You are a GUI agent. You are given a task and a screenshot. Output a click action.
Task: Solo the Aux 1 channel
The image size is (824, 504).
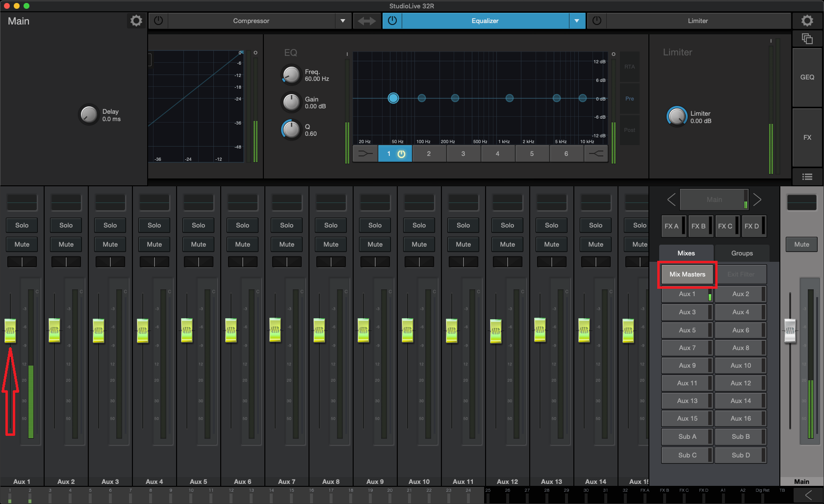point(22,225)
